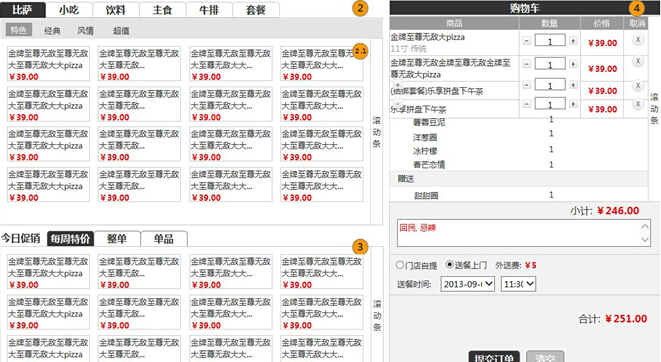Remove the (捆绑套餐)乐享拼盘下午茶 row with X

[x=638, y=86]
